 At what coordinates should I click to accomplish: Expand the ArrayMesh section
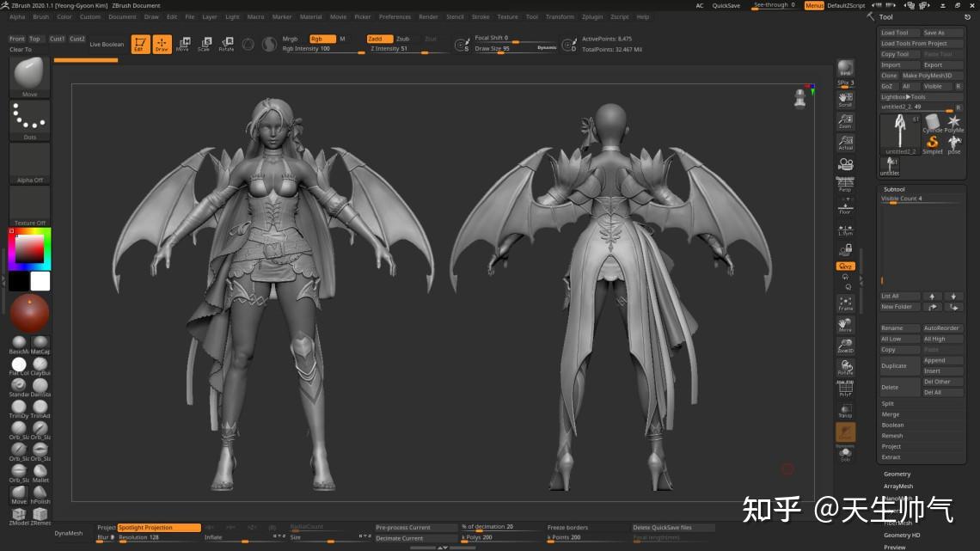898,486
